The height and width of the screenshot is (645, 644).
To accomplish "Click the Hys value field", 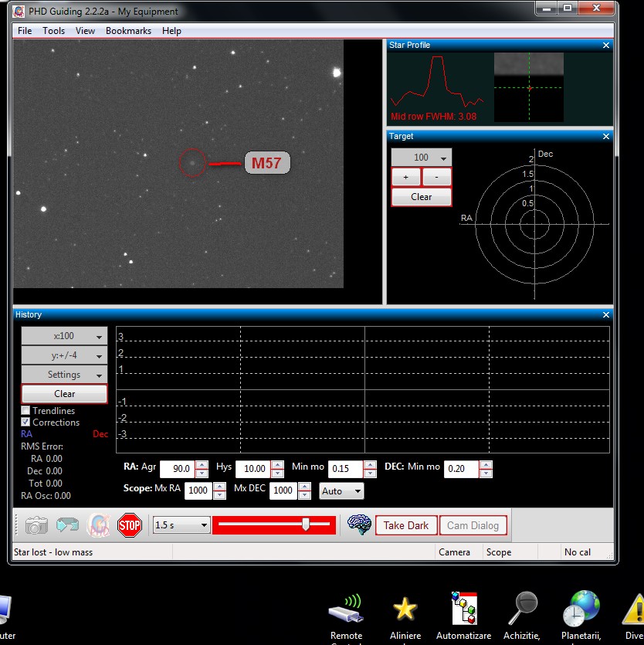I will pos(253,469).
